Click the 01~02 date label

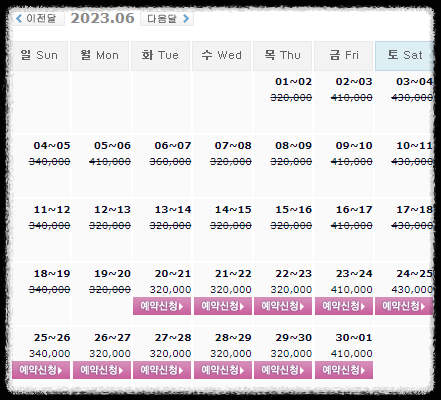click(x=293, y=82)
